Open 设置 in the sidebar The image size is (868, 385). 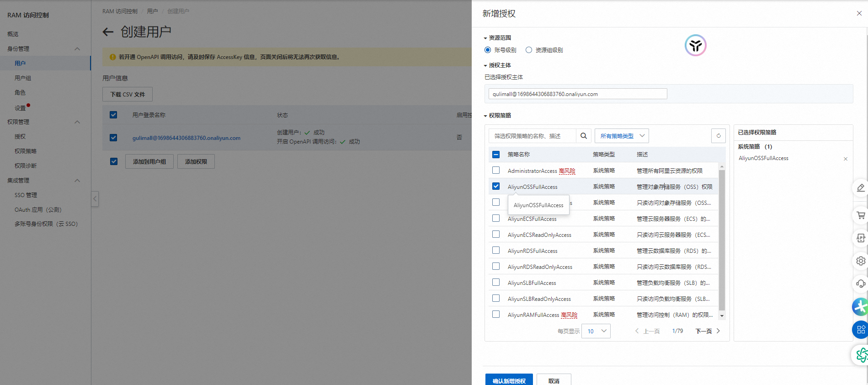pos(20,108)
